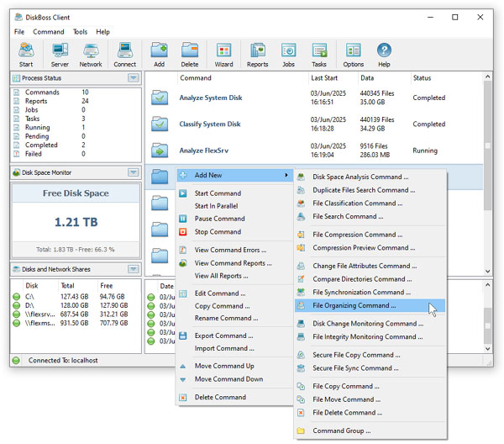Screen dimensions: 504x444
Task: Select the C:\ disk row
Action: coord(76,297)
